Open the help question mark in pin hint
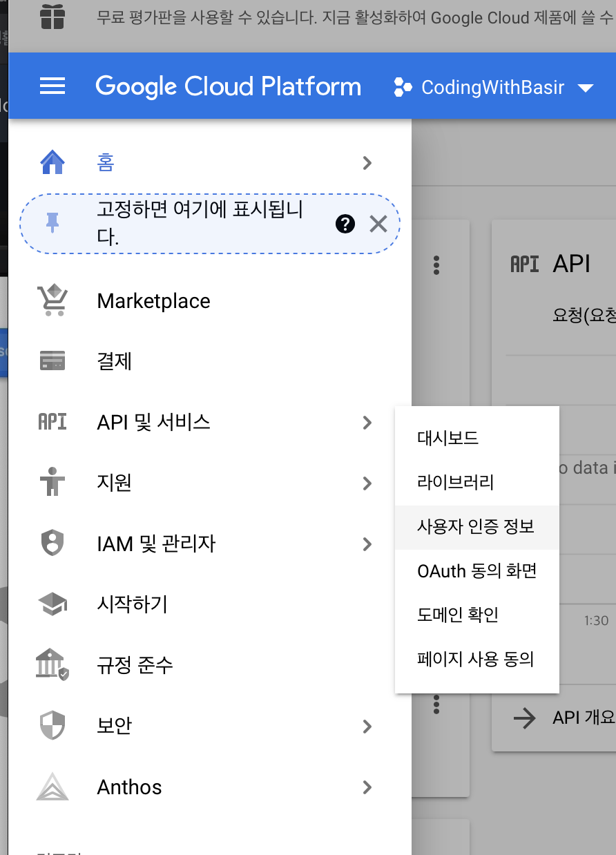The width and height of the screenshot is (616, 855). pos(345,223)
